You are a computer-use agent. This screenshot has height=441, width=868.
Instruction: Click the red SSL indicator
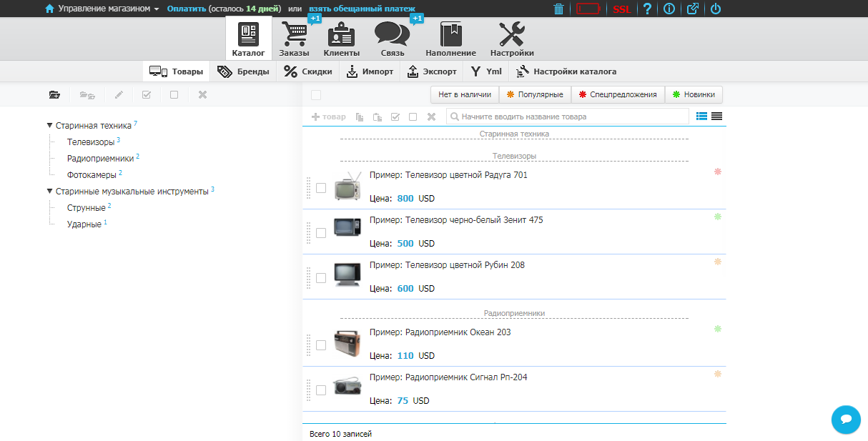tap(621, 9)
